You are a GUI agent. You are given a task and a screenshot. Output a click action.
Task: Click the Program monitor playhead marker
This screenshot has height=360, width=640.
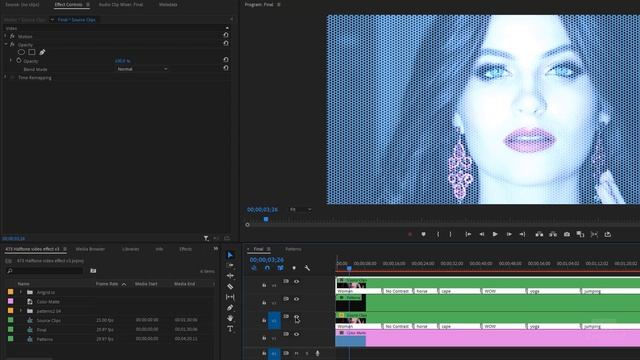(x=266, y=219)
